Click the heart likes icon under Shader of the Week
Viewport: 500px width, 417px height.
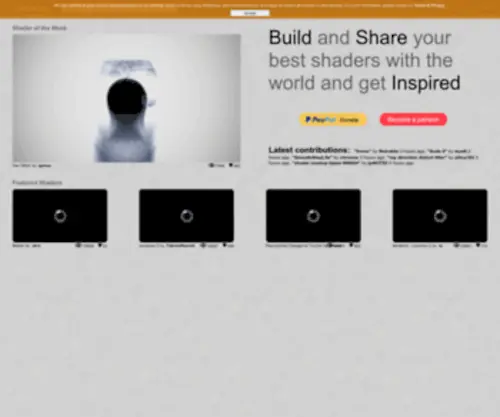pyautogui.click(x=231, y=165)
